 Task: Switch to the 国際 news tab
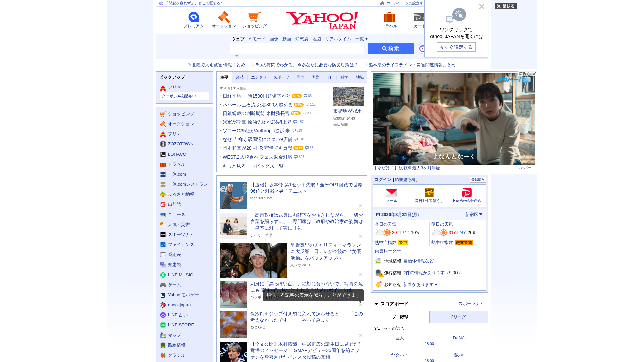(x=316, y=77)
